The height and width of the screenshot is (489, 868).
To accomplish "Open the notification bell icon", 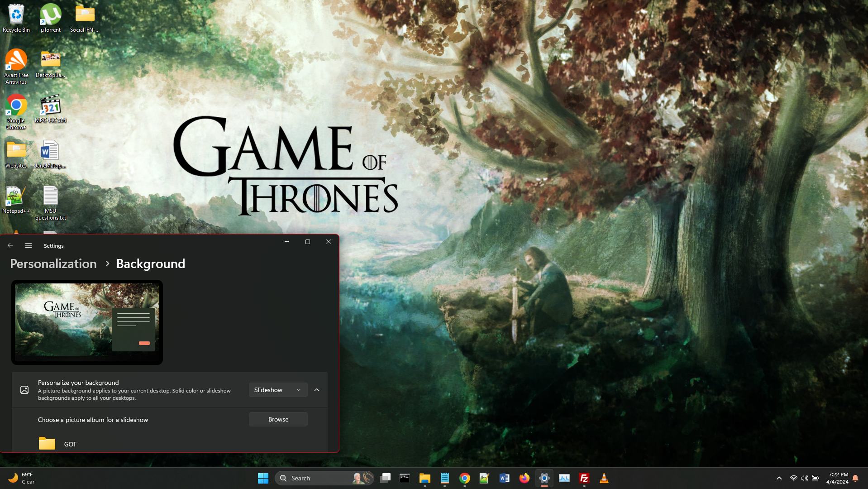I will point(855,478).
